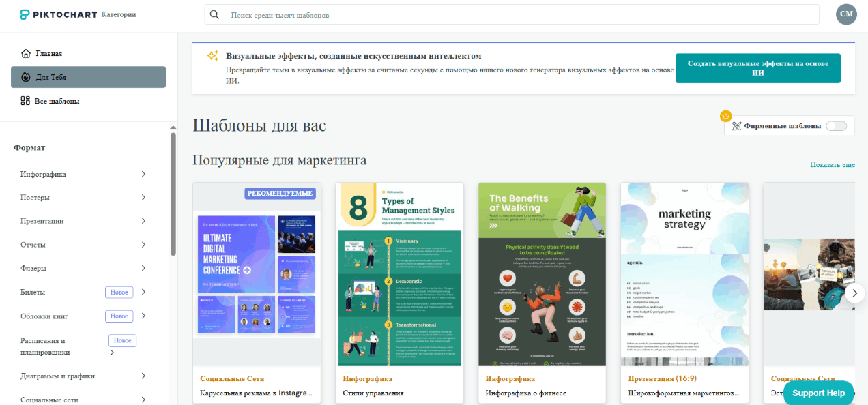Viewport: 868px width, 405px height.
Task: Select Для Тебя in the sidebar
Action: click(x=88, y=77)
